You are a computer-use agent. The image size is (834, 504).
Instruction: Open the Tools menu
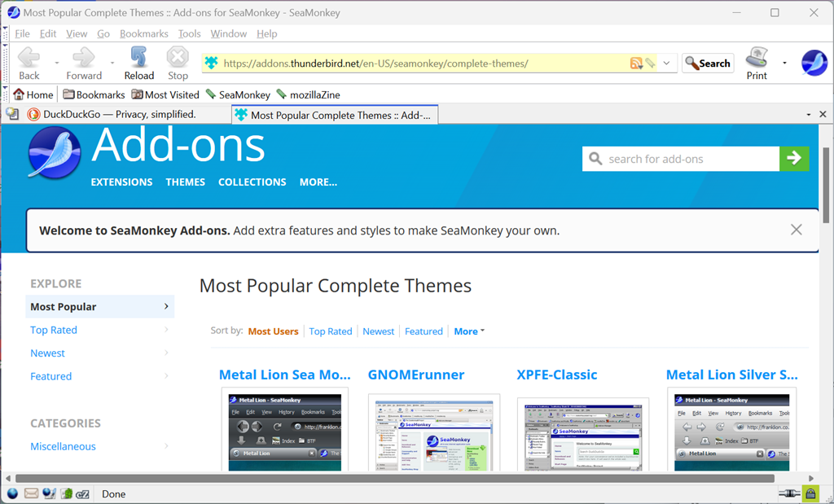point(189,33)
